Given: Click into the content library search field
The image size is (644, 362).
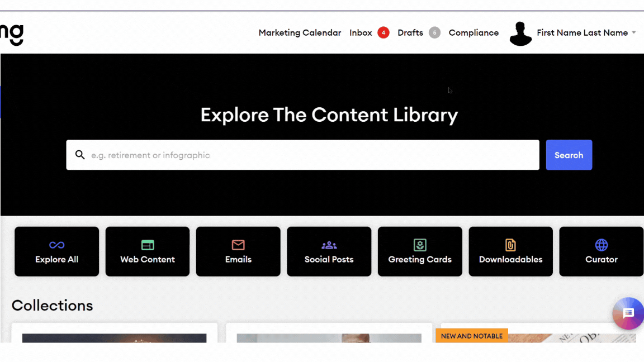Looking at the screenshot, I should point(313,155).
